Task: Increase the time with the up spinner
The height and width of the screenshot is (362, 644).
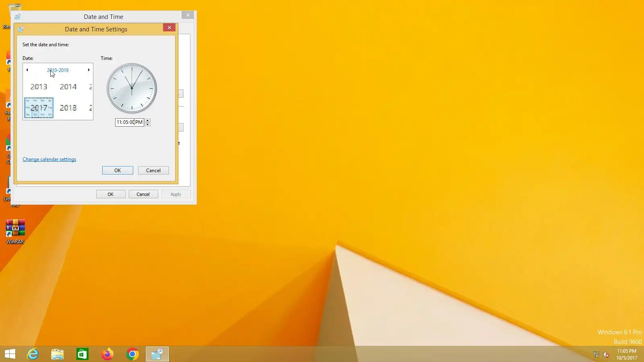Action: [148, 120]
